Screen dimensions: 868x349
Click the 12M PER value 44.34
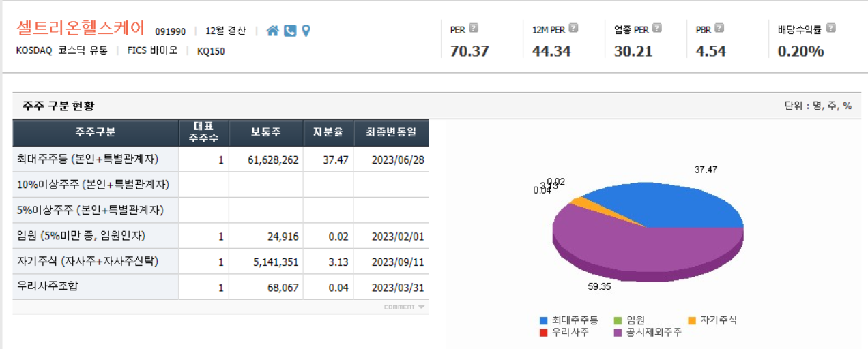pyautogui.click(x=551, y=51)
